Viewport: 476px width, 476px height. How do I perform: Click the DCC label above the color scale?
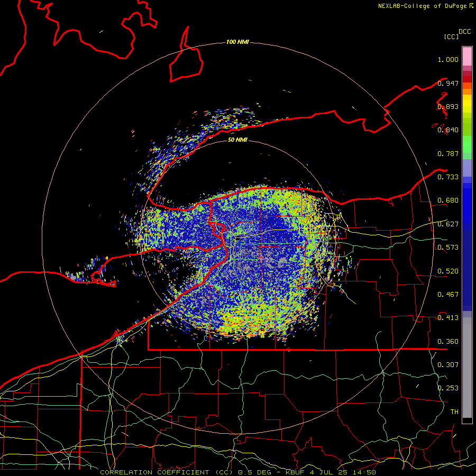click(x=464, y=32)
